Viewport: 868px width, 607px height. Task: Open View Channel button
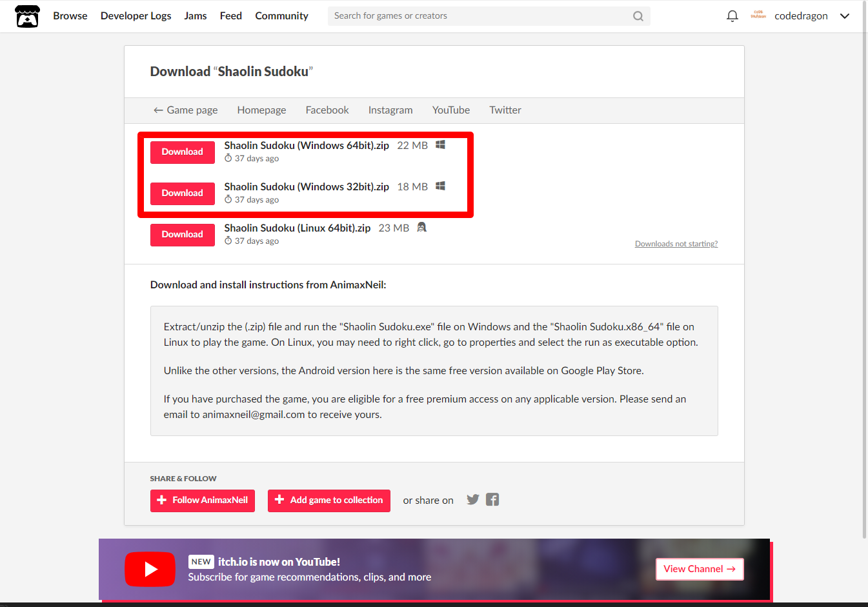click(700, 569)
